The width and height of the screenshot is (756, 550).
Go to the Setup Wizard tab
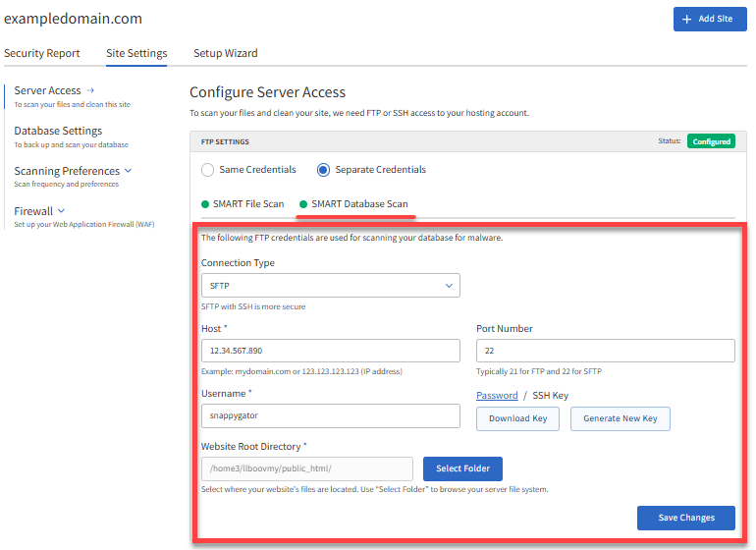(x=226, y=53)
